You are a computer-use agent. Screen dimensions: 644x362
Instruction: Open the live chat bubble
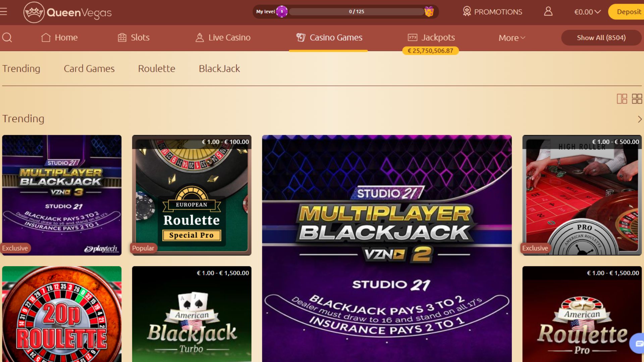[637, 343]
